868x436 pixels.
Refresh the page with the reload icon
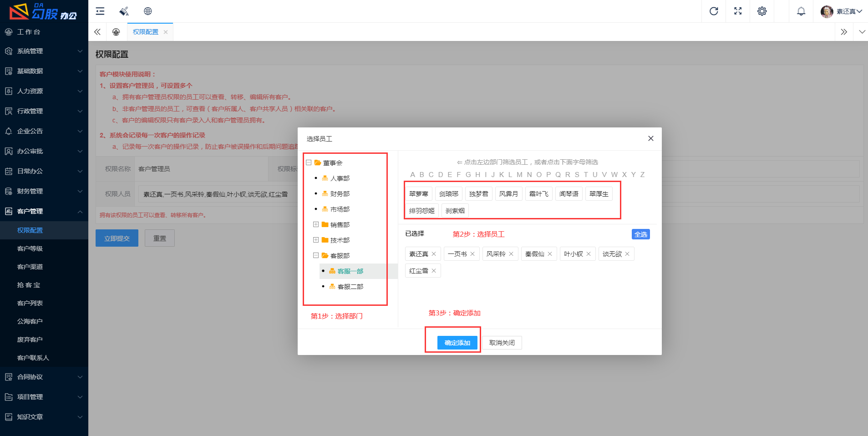pyautogui.click(x=714, y=11)
